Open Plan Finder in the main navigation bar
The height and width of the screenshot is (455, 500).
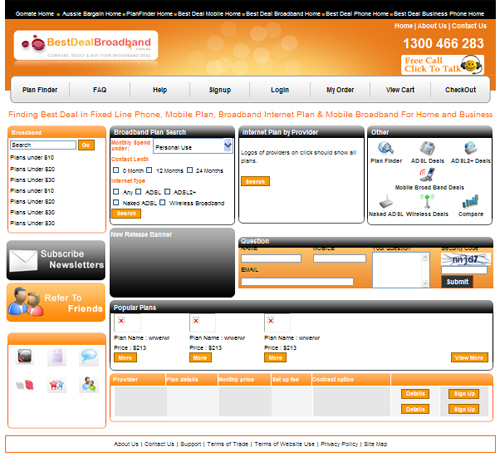tap(40, 90)
